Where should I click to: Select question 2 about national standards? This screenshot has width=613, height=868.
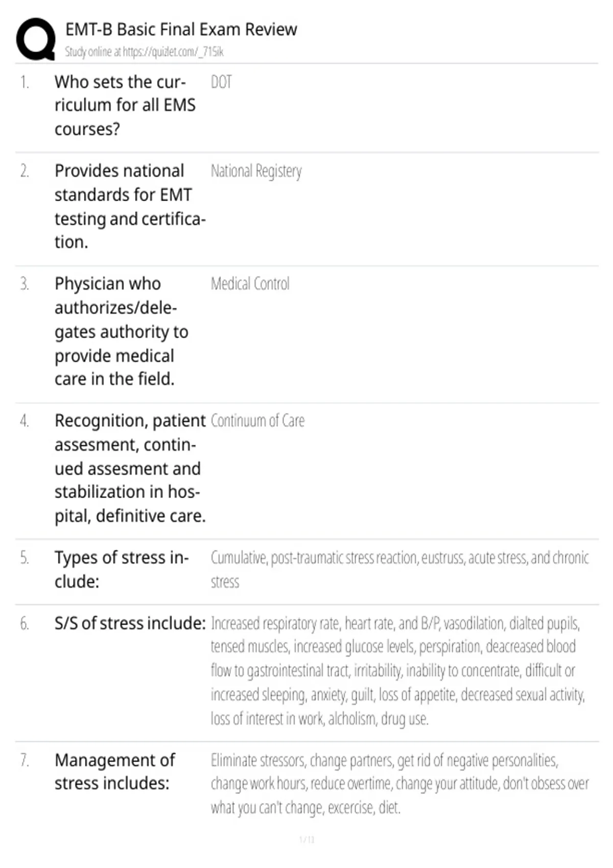130,206
